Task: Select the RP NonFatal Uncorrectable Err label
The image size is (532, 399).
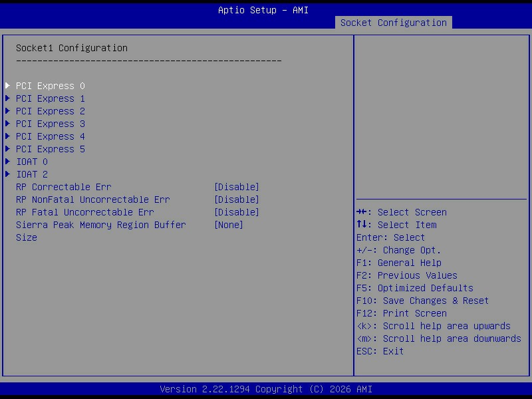Action: pyautogui.click(x=92, y=199)
